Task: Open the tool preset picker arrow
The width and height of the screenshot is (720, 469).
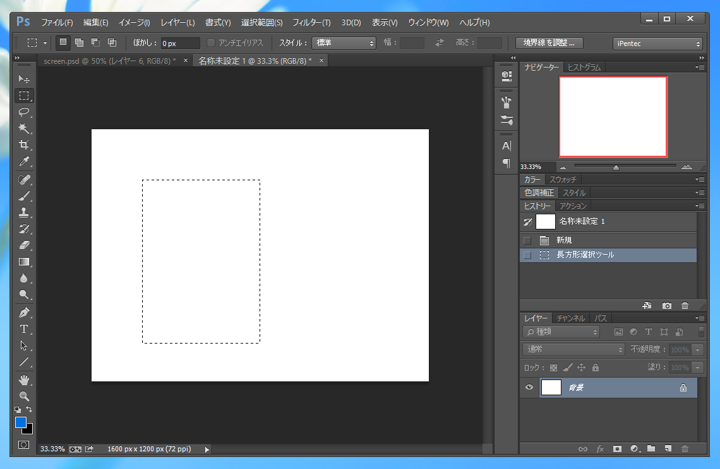Action: click(x=45, y=43)
